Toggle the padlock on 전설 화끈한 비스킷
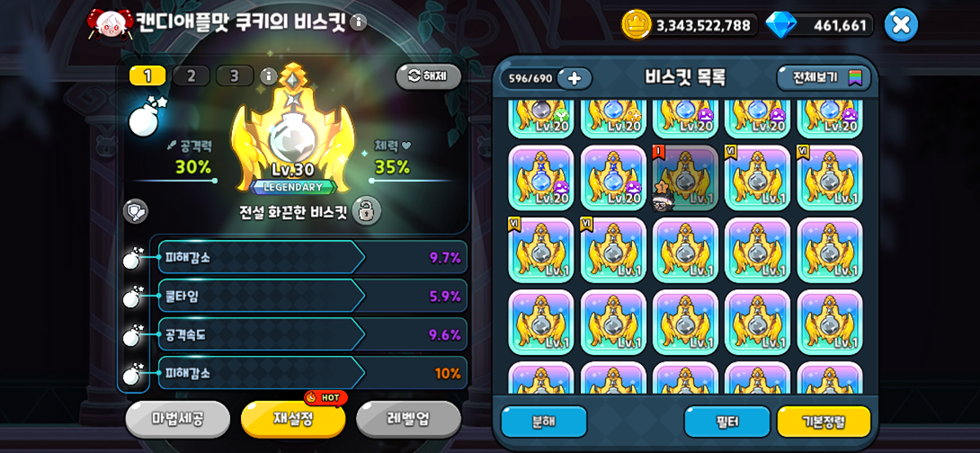The image size is (980, 453). (x=367, y=211)
